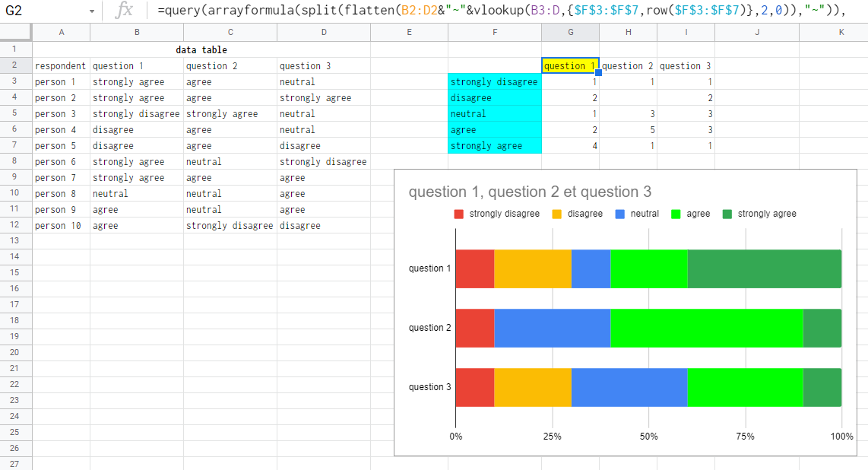Click into the formula bar query text
The width and height of the screenshot is (868, 470).
point(502,11)
